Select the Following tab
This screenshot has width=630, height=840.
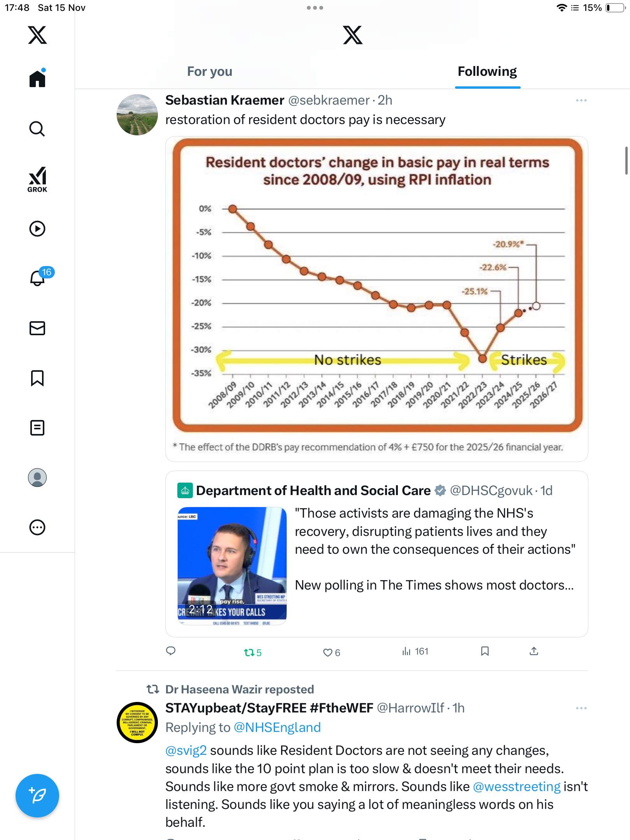tap(487, 72)
